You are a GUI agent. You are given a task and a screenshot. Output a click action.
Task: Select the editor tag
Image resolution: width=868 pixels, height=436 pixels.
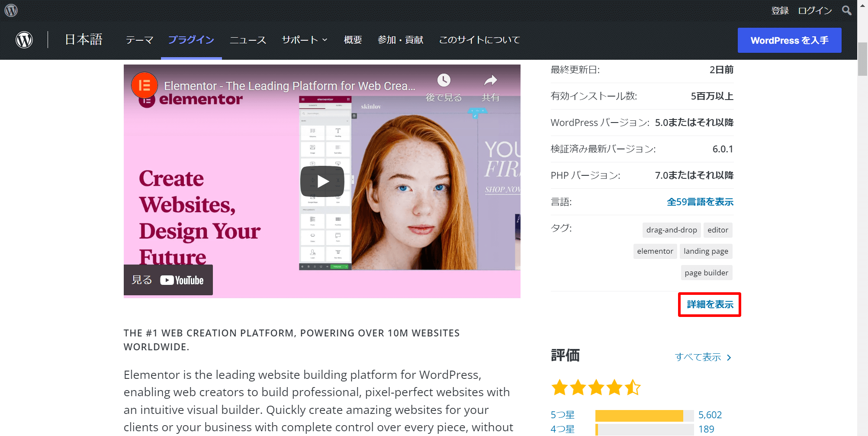tap(718, 230)
